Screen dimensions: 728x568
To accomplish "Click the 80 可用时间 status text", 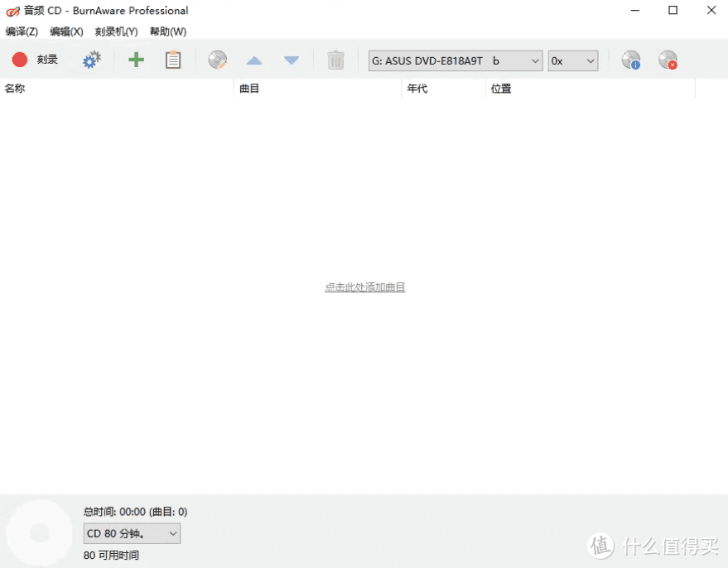I will 111,555.
